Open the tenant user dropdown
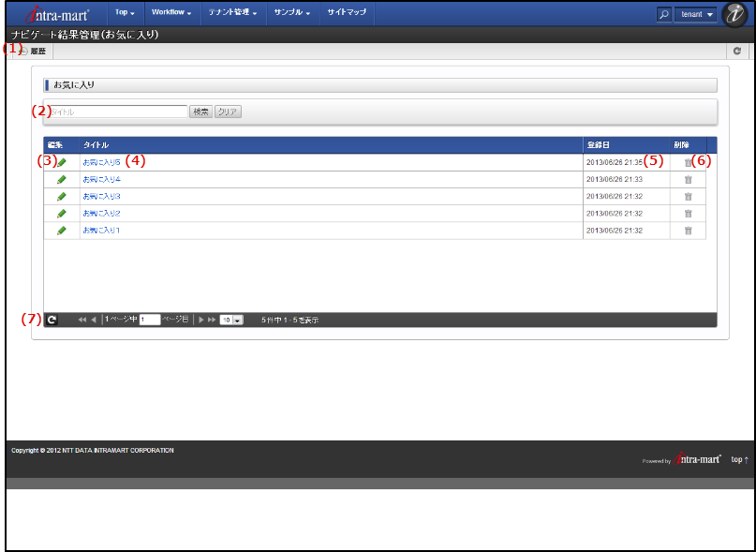Screen dimensions: 756x552 [x=696, y=14]
